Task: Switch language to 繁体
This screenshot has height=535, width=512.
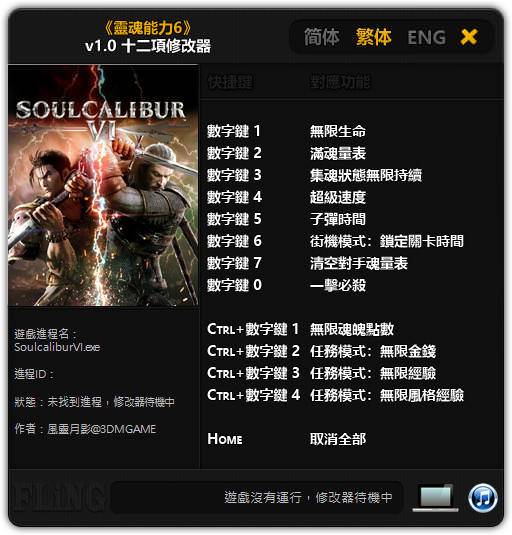Action: tap(374, 37)
